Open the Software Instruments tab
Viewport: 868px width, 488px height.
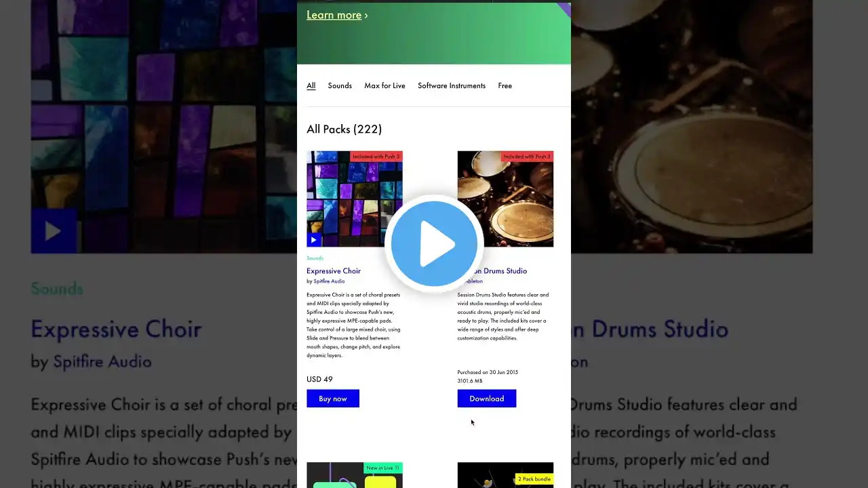[452, 85]
